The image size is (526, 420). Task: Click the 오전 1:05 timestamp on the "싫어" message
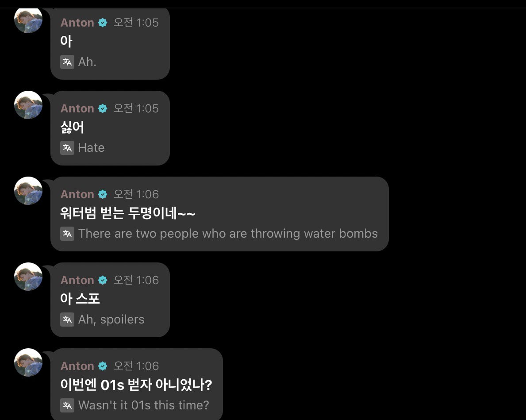coord(136,108)
